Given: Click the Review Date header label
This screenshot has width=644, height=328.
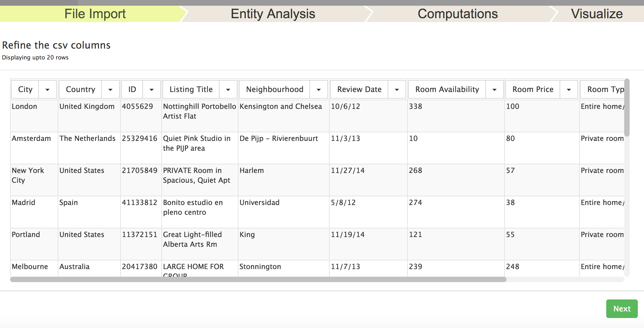Looking at the screenshot, I should point(359,89).
